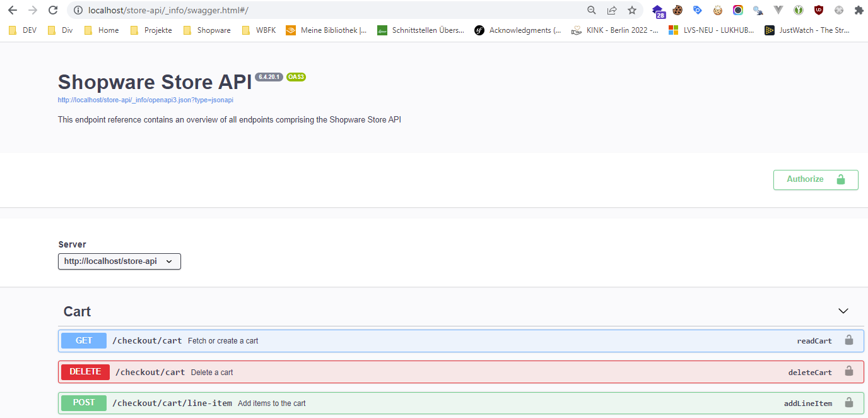Screen dimensions: 868x418
Task: Open the LVS-NEU - LUKHUB bookmark
Action: tap(712, 30)
